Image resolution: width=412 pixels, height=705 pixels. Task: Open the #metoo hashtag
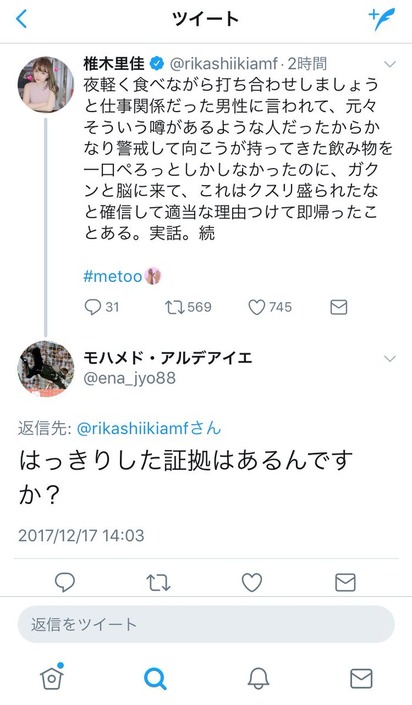[x=113, y=276]
